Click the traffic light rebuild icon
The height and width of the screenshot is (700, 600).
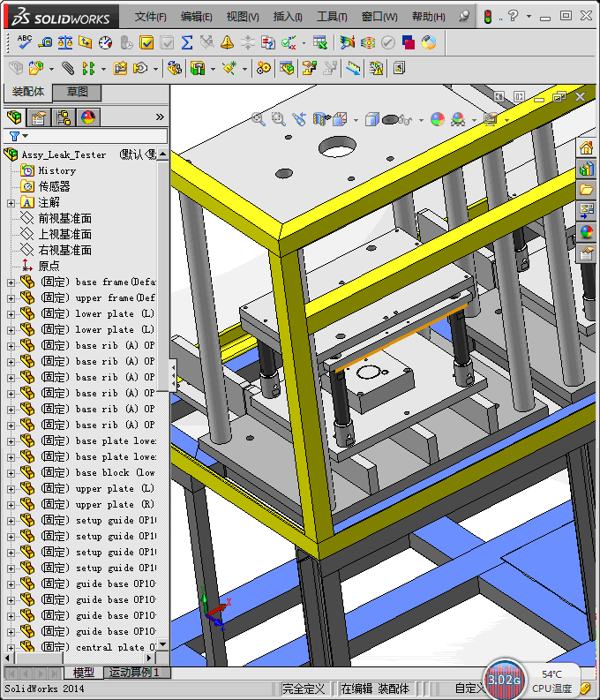[488, 17]
